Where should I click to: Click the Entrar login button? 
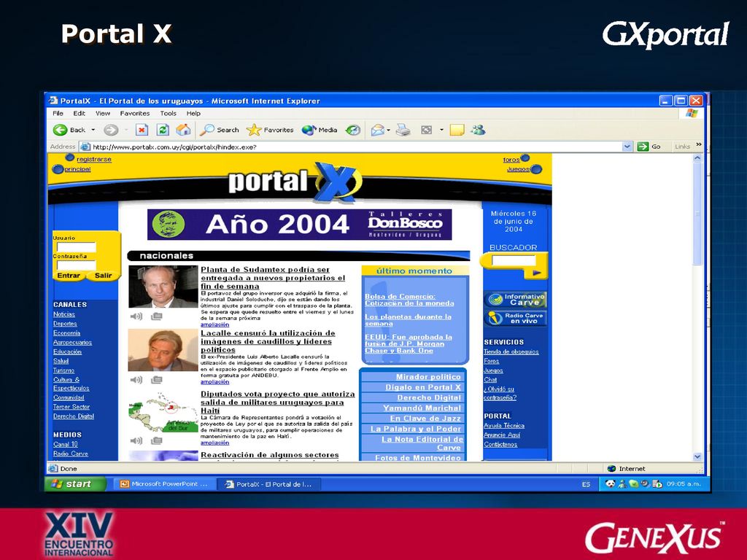point(69,275)
